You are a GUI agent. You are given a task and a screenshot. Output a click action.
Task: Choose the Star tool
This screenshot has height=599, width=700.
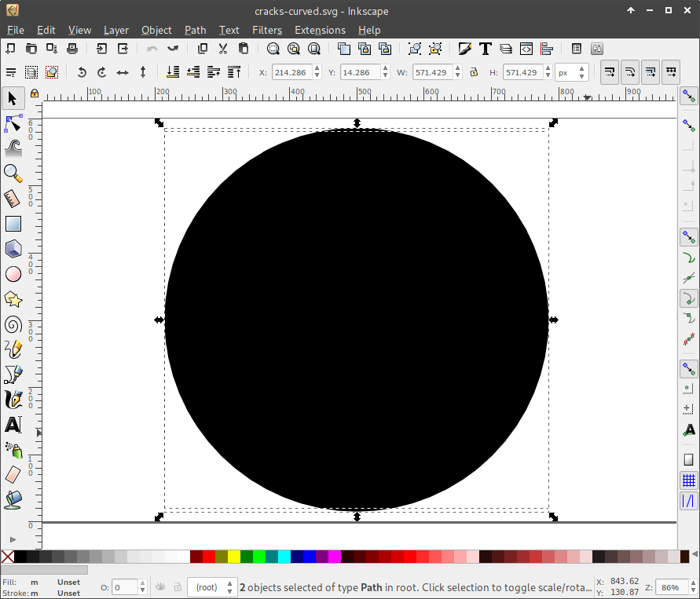click(x=13, y=299)
